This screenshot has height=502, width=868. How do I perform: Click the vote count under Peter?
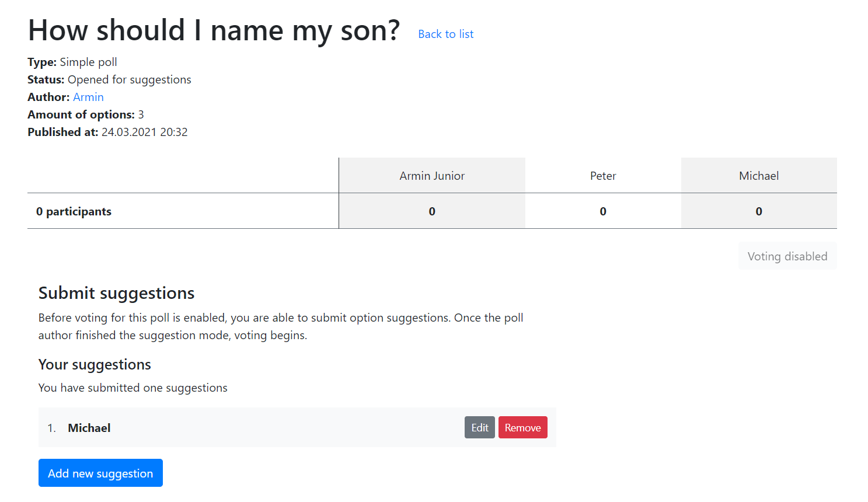(603, 211)
